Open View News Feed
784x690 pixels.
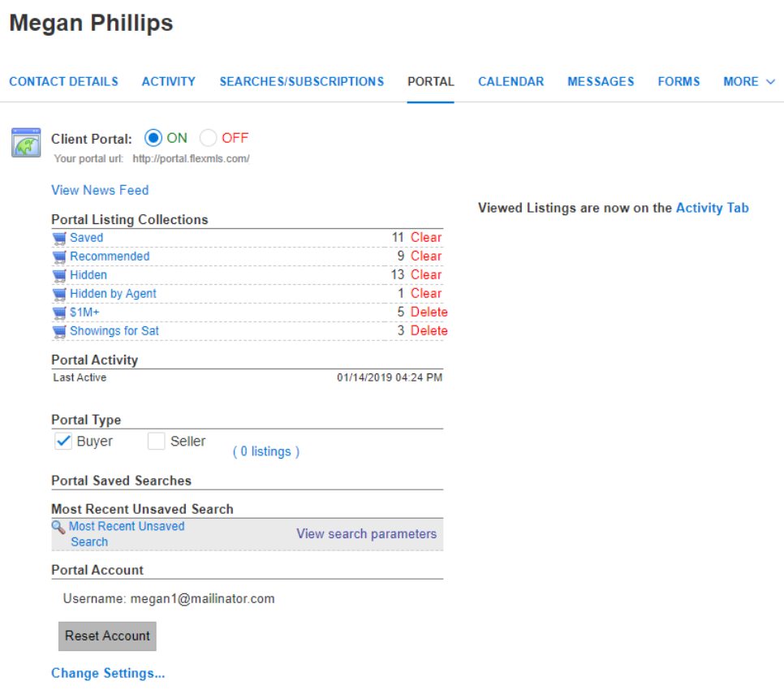100,190
